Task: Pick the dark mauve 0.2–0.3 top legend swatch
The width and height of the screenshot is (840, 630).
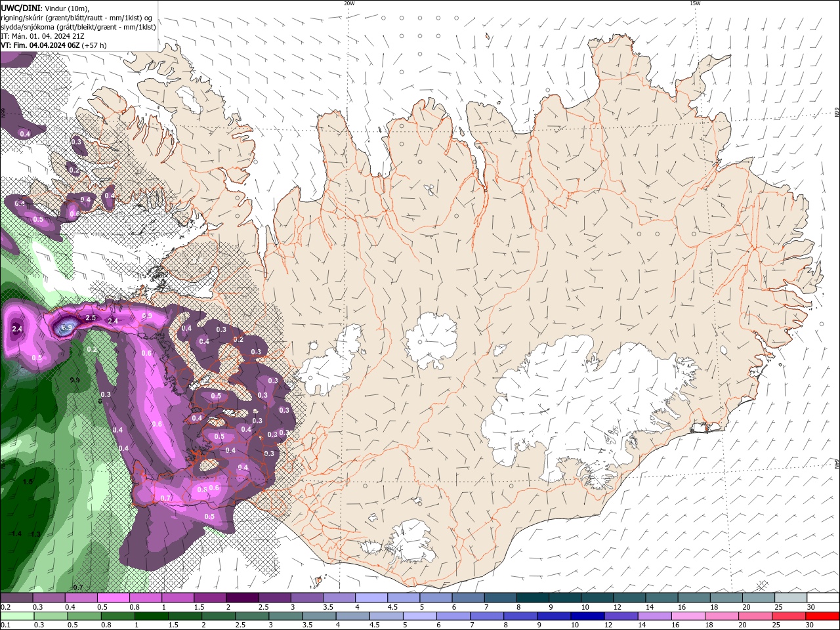Action: (16, 598)
